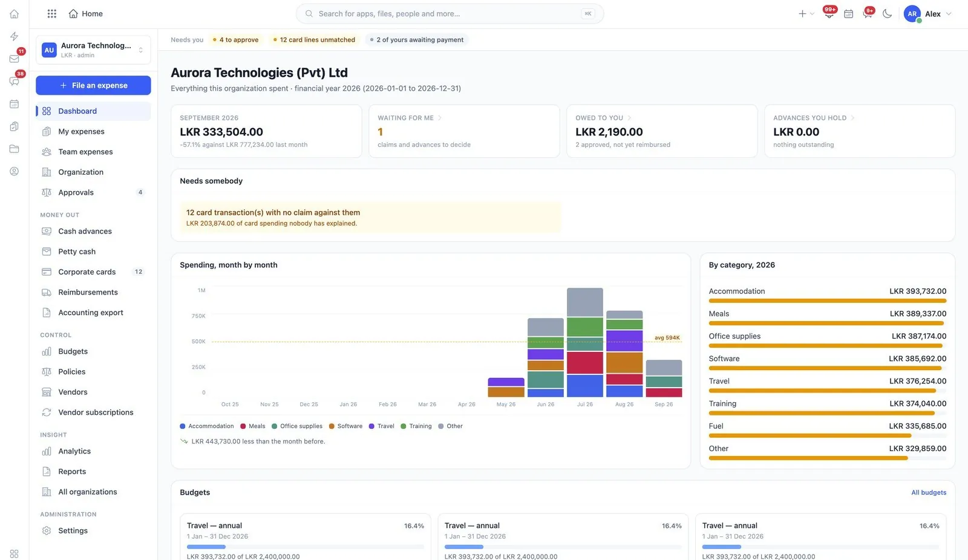Click the Jul 26 bar in spending chart

pyautogui.click(x=584, y=342)
